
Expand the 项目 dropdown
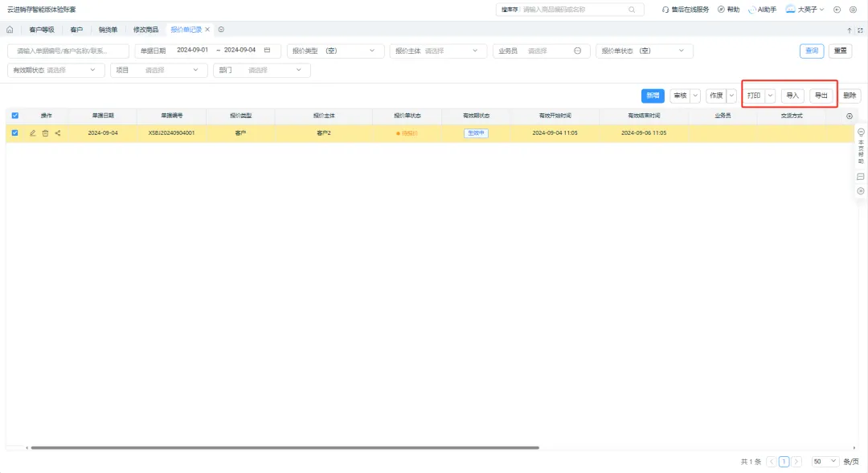click(195, 70)
